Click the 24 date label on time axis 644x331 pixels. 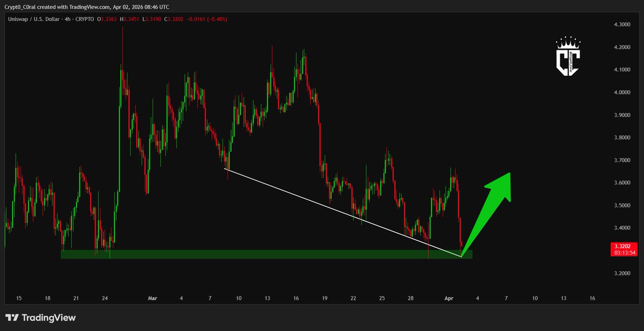click(105, 298)
